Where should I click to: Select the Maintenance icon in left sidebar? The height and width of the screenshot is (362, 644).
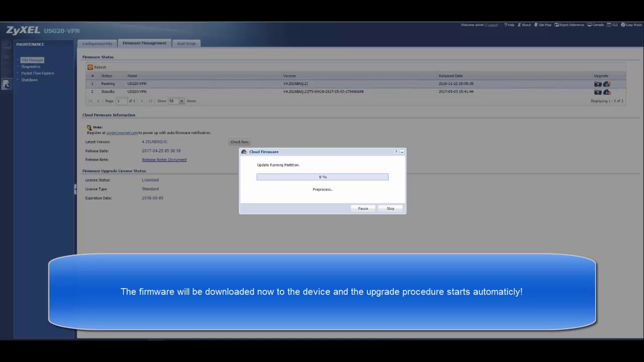pos(6,84)
